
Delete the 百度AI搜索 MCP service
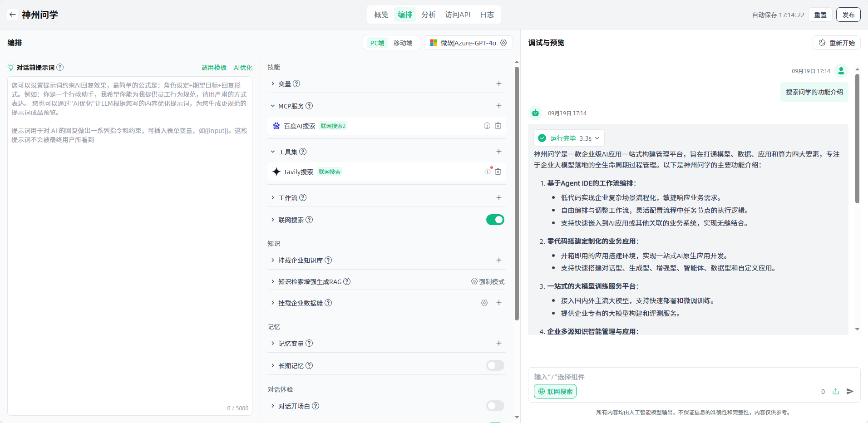point(498,126)
